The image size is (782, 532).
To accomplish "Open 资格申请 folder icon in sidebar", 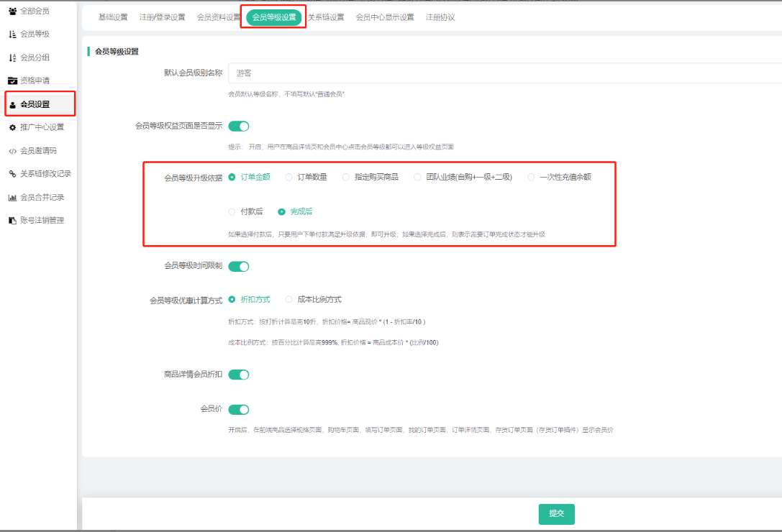I will tap(12, 81).
